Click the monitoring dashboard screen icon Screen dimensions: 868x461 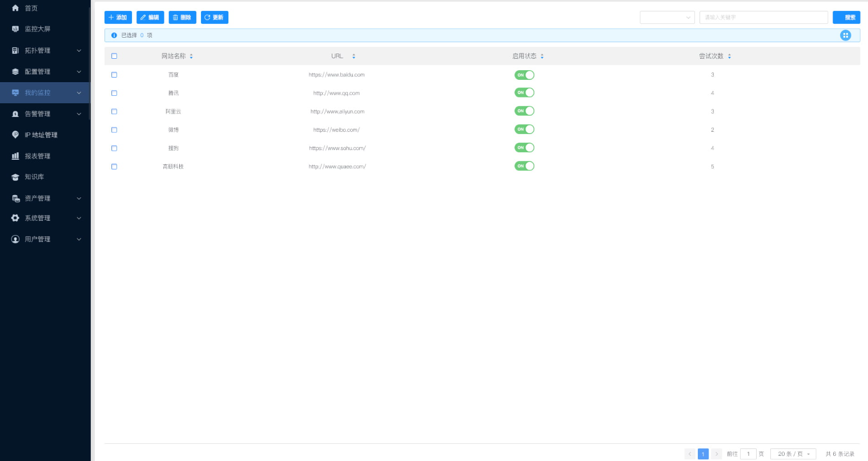pyautogui.click(x=15, y=29)
